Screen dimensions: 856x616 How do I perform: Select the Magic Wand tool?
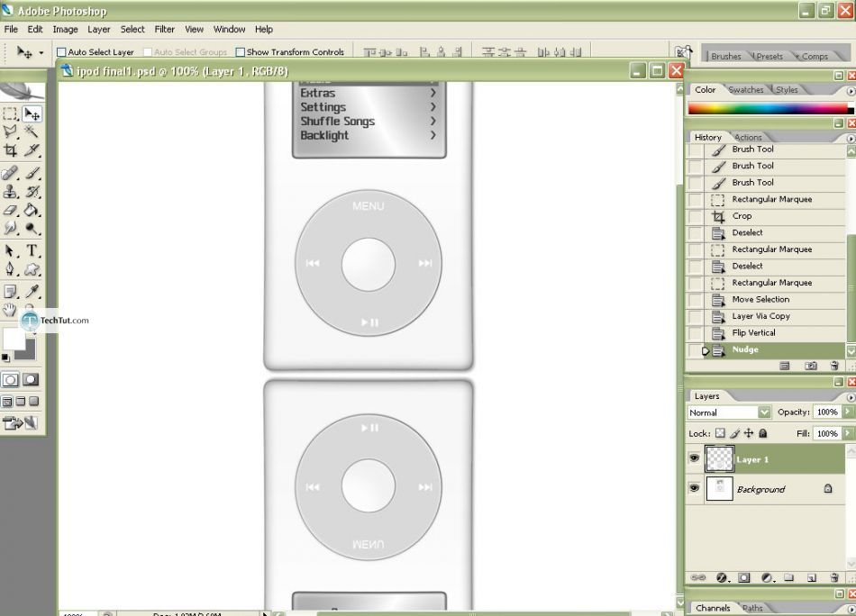coord(32,132)
